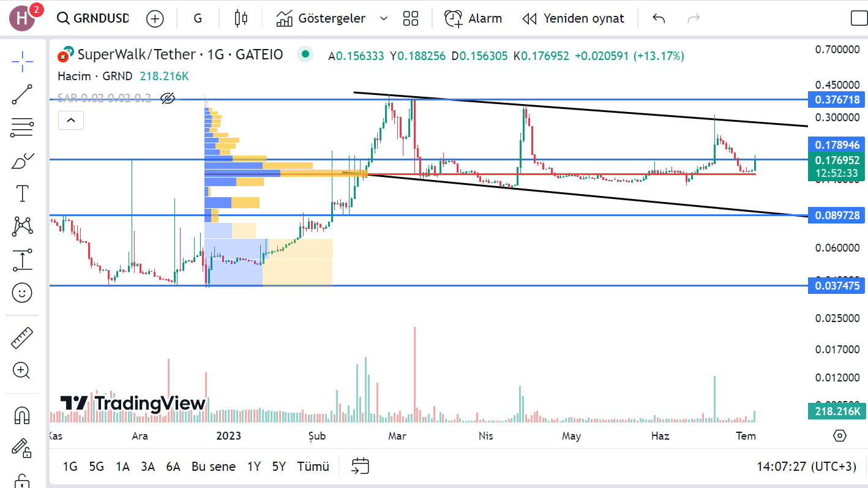The width and height of the screenshot is (868, 488).
Task: Open Fibonacci and gann tools
Action: pos(22,127)
